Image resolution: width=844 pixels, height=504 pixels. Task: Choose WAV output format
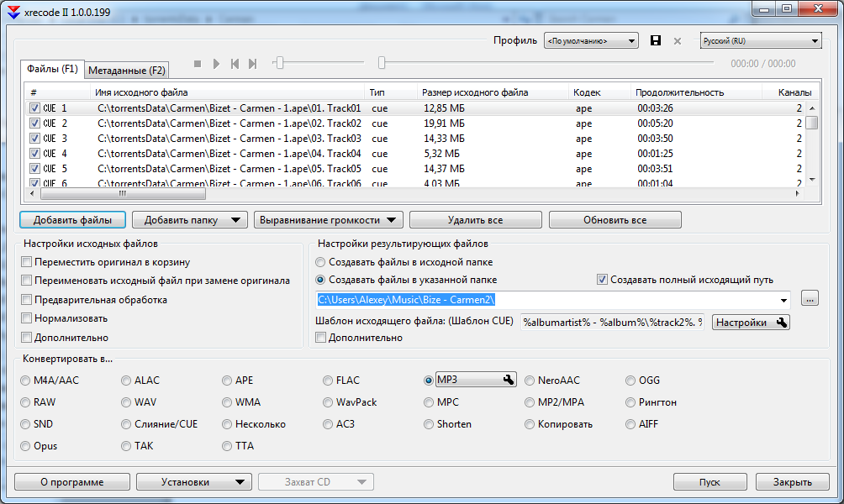point(126,402)
